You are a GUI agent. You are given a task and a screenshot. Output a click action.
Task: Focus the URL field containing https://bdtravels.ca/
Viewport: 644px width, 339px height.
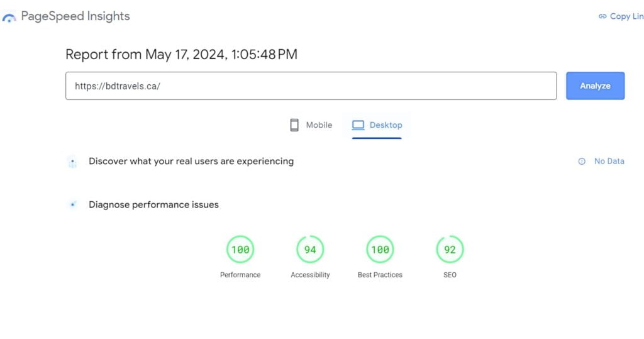tap(311, 86)
